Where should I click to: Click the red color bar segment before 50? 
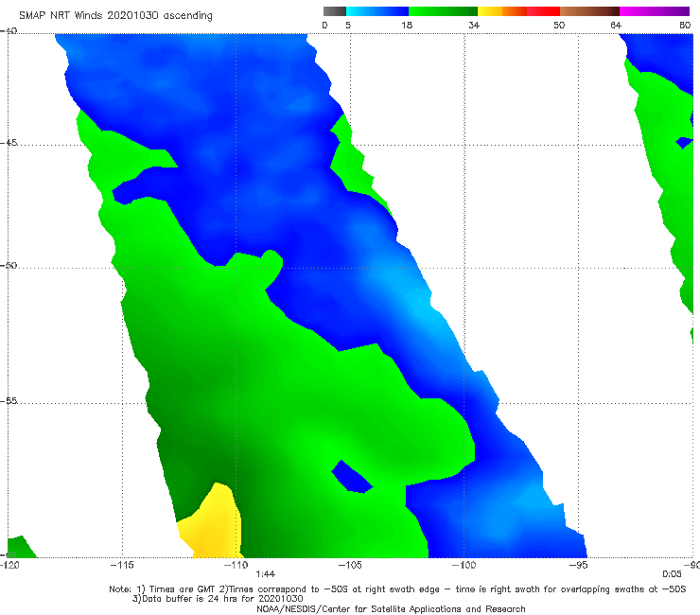(543, 11)
